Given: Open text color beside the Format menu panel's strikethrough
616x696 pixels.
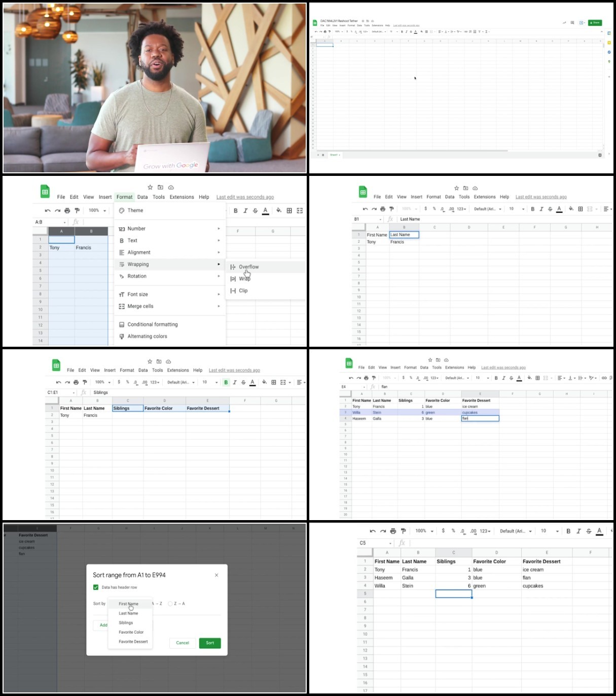Looking at the screenshot, I should [x=265, y=210].
